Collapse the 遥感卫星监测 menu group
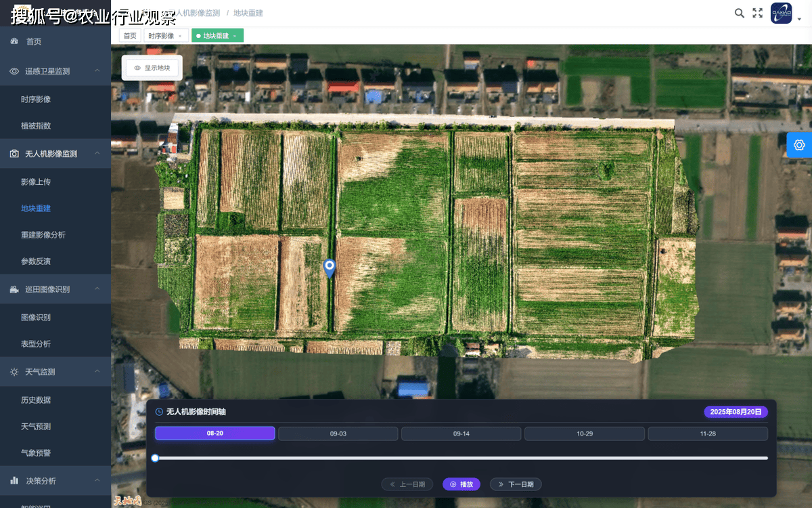 [97, 70]
